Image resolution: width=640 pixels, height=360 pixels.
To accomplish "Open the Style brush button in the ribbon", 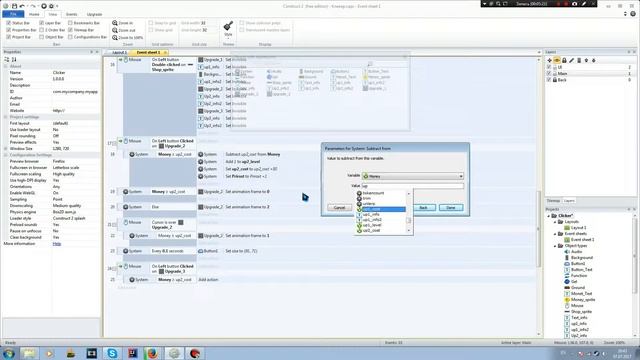I will (228, 29).
